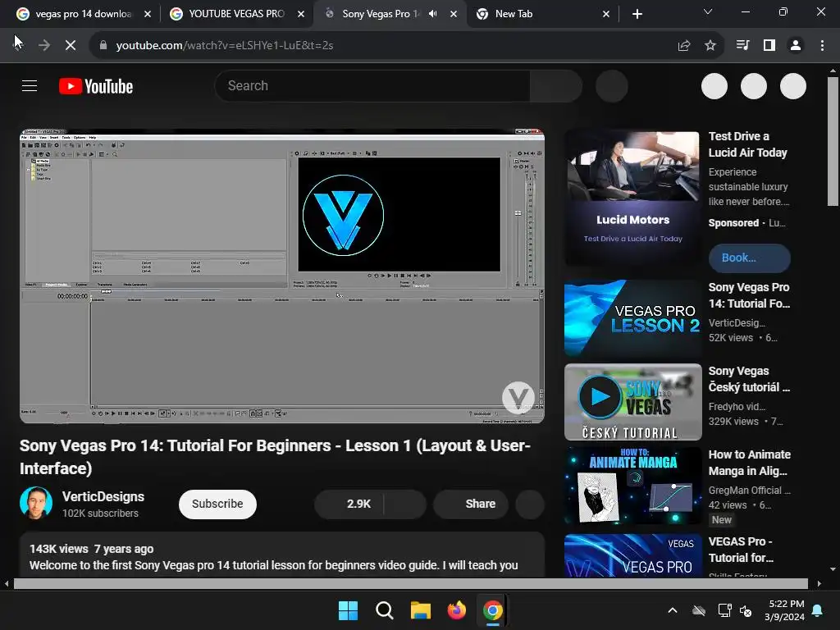This screenshot has height=630, width=840.
Task: Go forward with the browser forward arrow
Action: [44, 46]
